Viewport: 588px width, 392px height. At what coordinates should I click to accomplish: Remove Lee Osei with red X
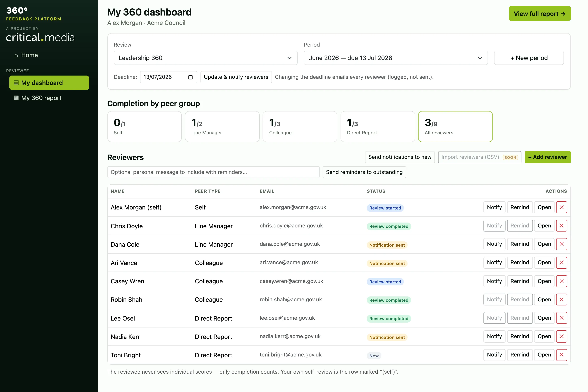561,318
